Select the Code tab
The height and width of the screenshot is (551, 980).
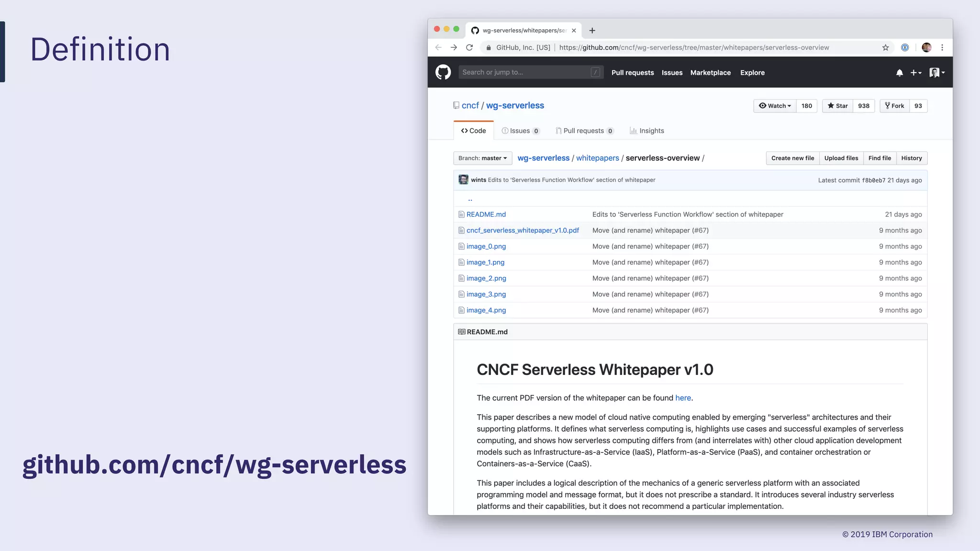pos(473,131)
